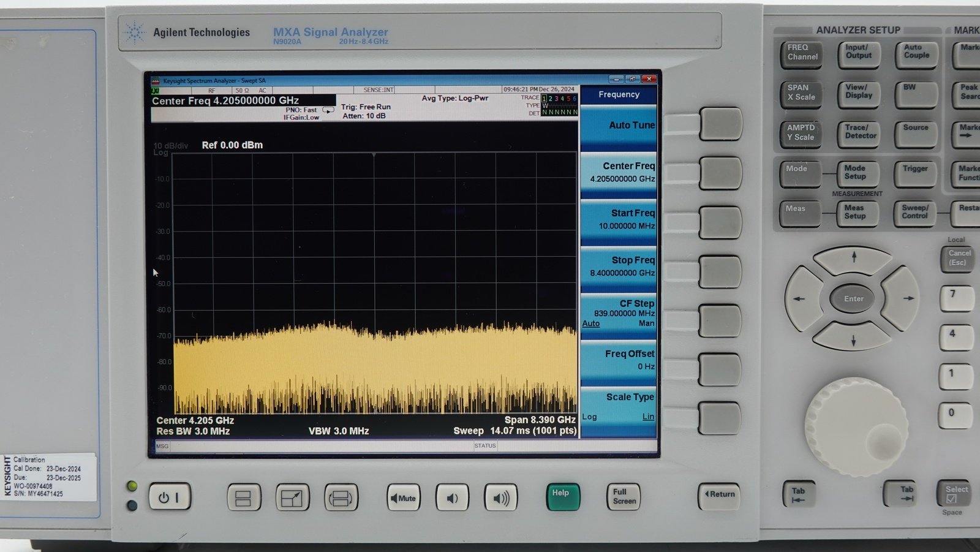Click the power button below the screen
The width and height of the screenshot is (980, 552).
(x=170, y=497)
